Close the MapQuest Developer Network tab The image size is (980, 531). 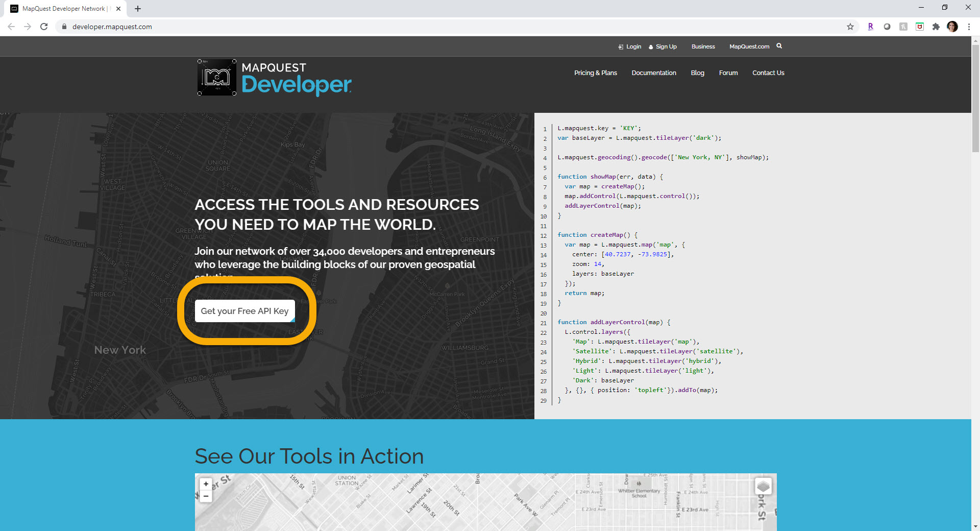point(118,9)
